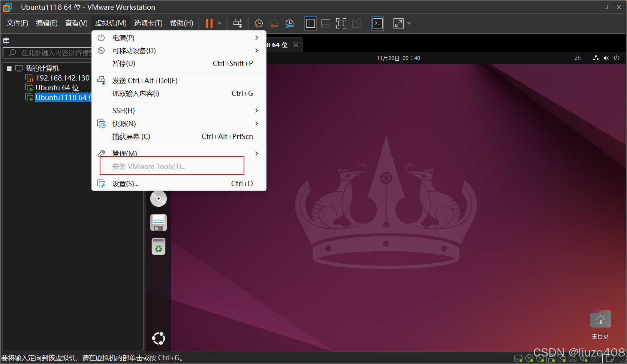
Task: Close the Ubuntu1118 VM tab
Action: (296, 45)
